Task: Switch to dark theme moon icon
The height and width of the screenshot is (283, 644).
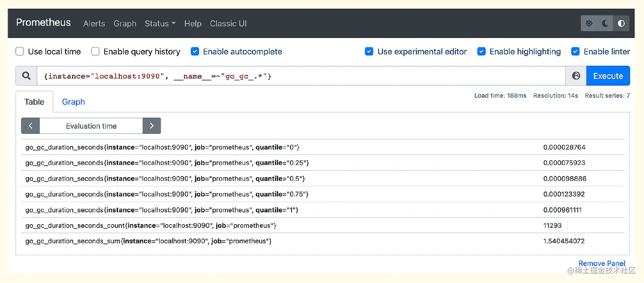Action: (x=605, y=23)
